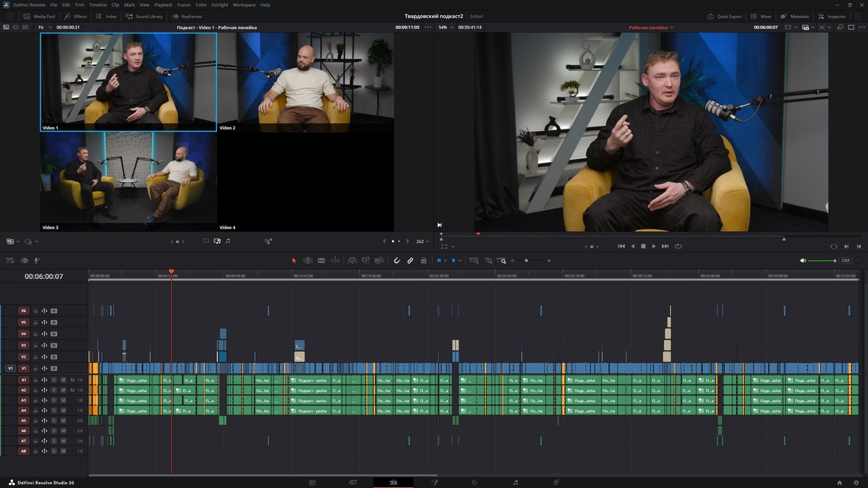Click the Quick Export button
Viewport: 868px width, 488px height.
pyautogui.click(x=724, y=16)
